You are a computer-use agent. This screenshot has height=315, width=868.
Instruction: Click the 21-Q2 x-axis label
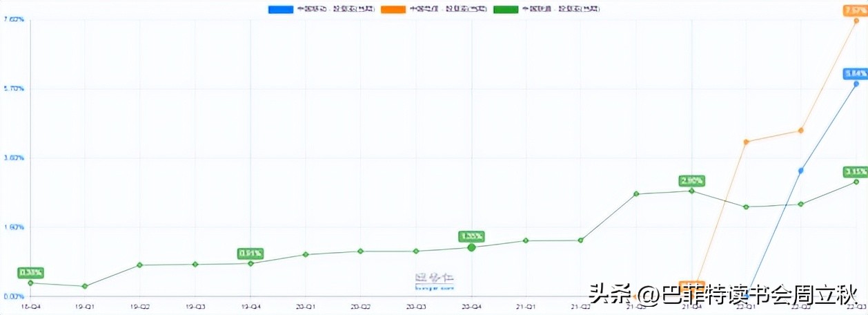click(581, 306)
